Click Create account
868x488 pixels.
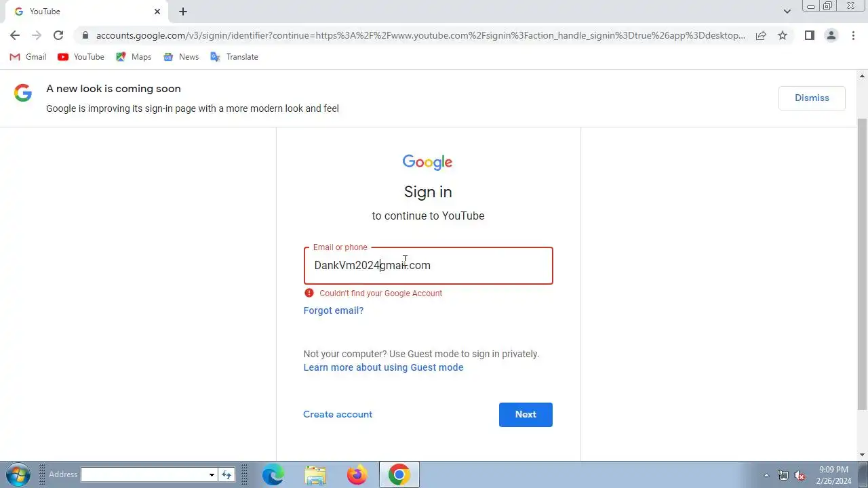pos(338,414)
